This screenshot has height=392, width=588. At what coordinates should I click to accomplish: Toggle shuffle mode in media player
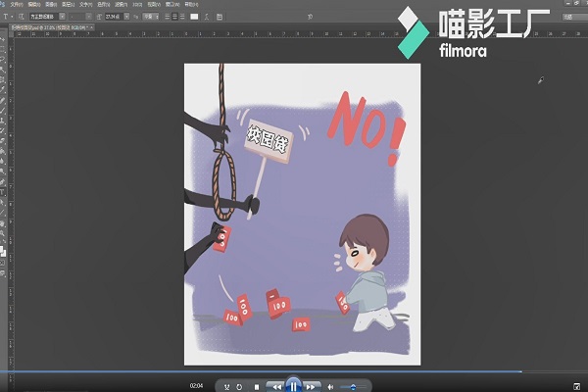227,386
